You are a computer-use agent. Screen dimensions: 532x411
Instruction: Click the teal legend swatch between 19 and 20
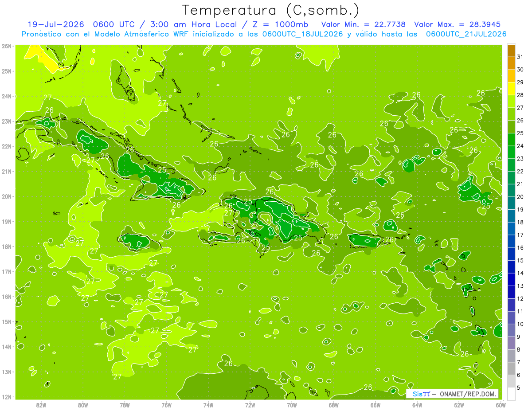click(x=511, y=203)
